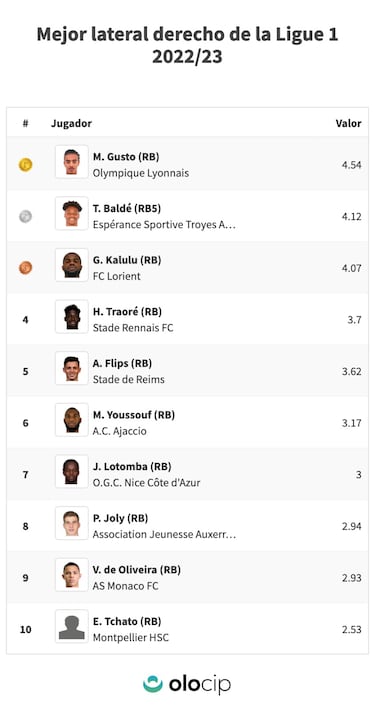Click the placeholder avatar for E. Tchato
This screenshot has width=375, height=709.
(72, 626)
